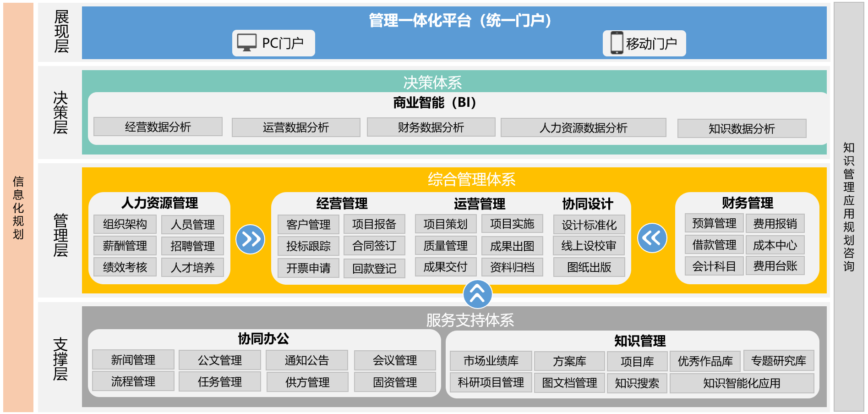Click the 招聘管理 module
The image size is (868, 414).
[x=193, y=246]
